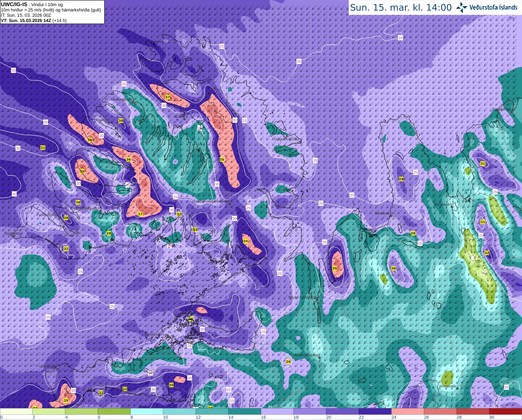
Task: Click the Reykir í Hrútafirði station label
Action: pyautogui.click(x=303, y=297)
